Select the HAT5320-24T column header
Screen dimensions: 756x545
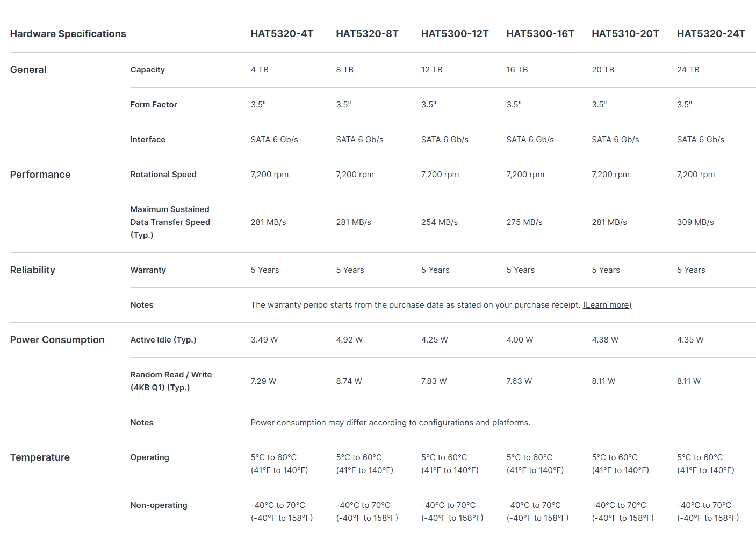tap(711, 34)
